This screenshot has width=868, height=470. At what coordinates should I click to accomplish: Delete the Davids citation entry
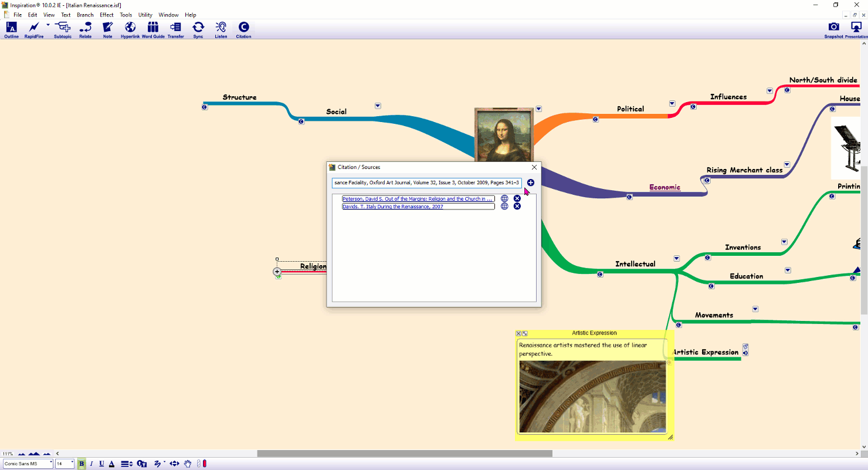(x=517, y=207)
